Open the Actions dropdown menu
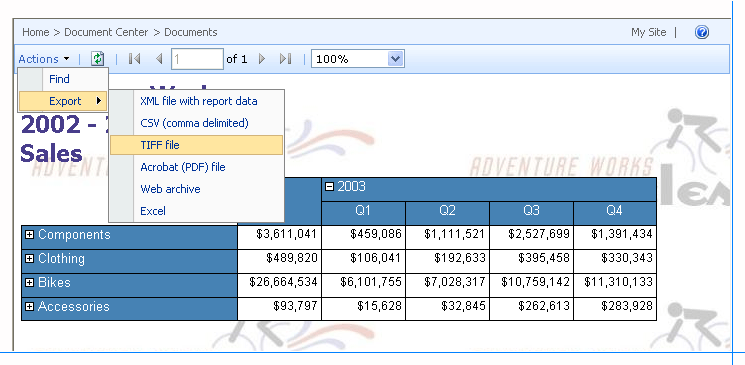This screenshot has height=365, width=745. (x=44, y=59)
